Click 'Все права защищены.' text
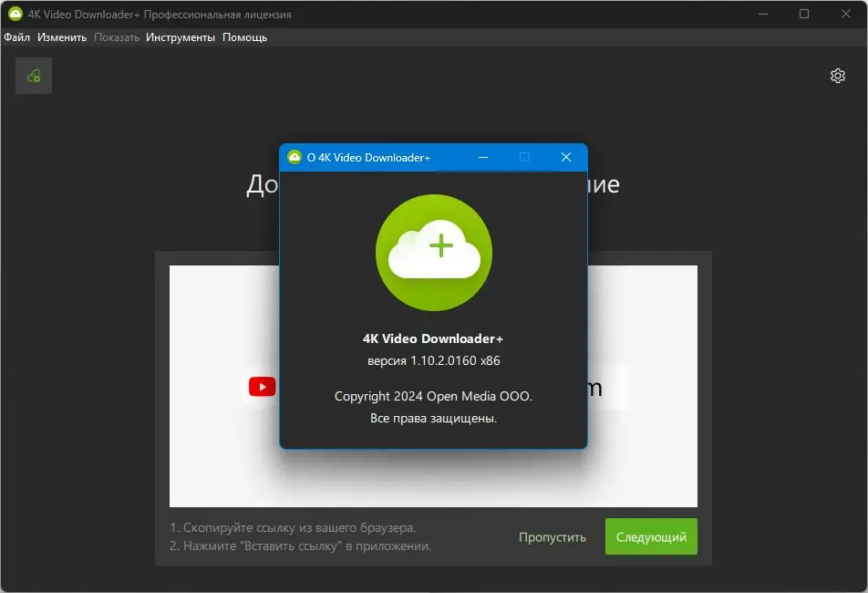Viewport: 868px width, 593px height. click(433, 418)
